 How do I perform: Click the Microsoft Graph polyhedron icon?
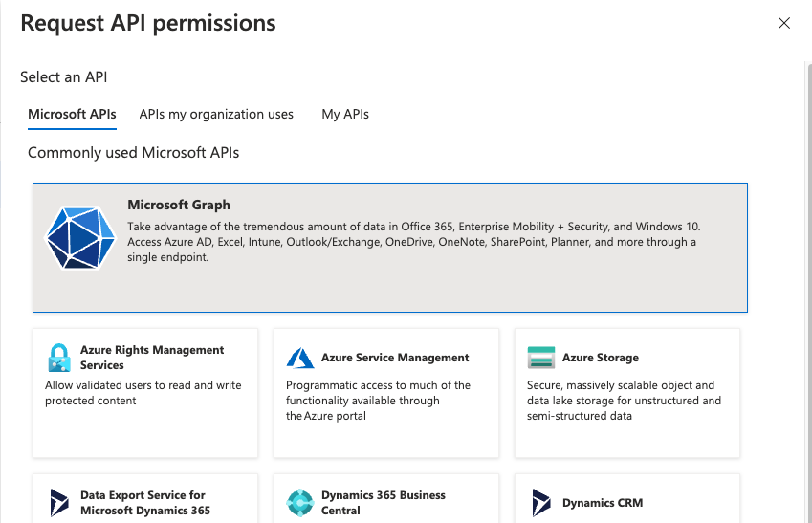click(x=81, y=235)
